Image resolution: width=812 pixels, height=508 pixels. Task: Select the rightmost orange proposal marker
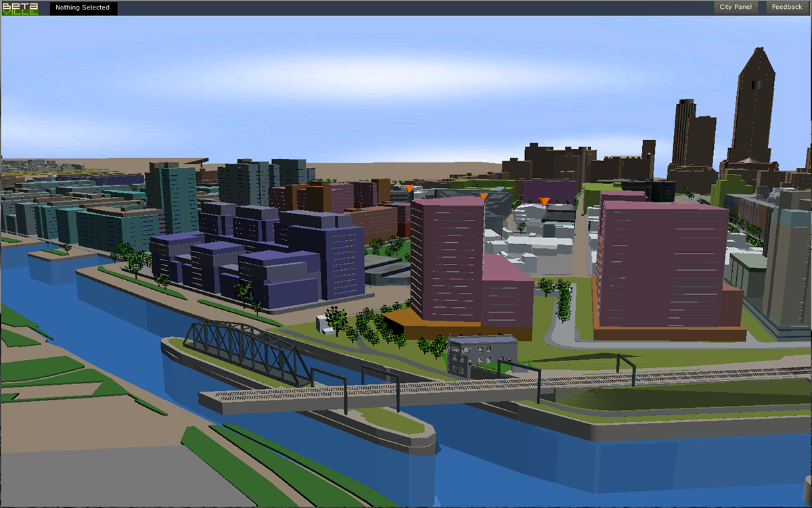544,201
